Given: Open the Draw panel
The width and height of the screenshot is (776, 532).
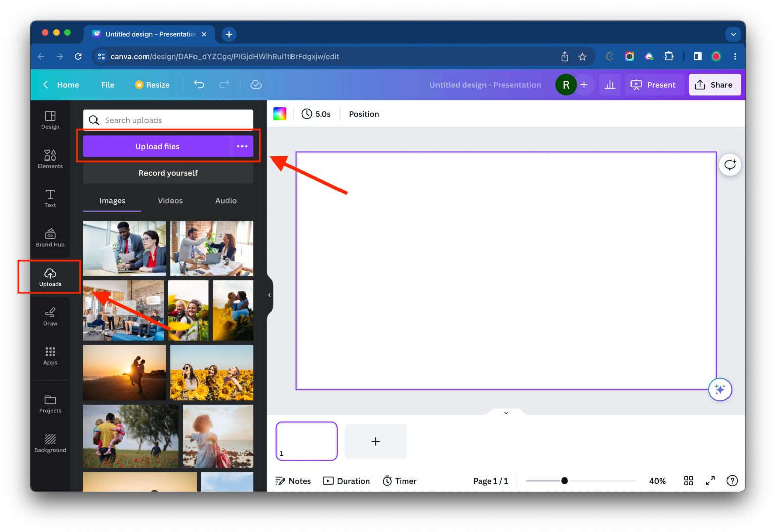Looking at the screenshot, I should [50, 316].
